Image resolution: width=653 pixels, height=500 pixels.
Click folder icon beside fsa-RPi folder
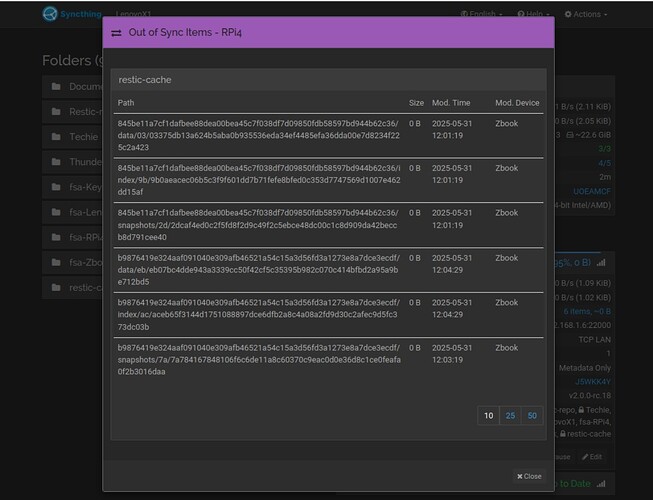coord(56,237)
